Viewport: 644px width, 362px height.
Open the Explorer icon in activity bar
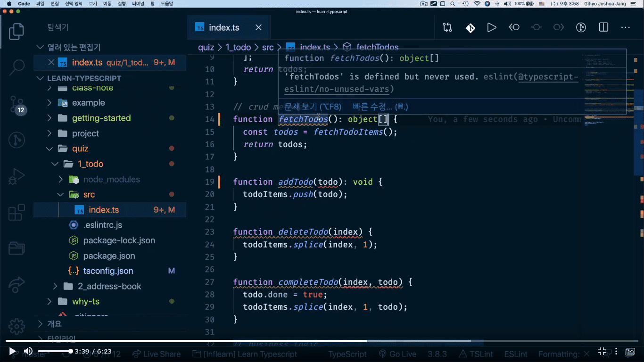[x=17, y=31]
